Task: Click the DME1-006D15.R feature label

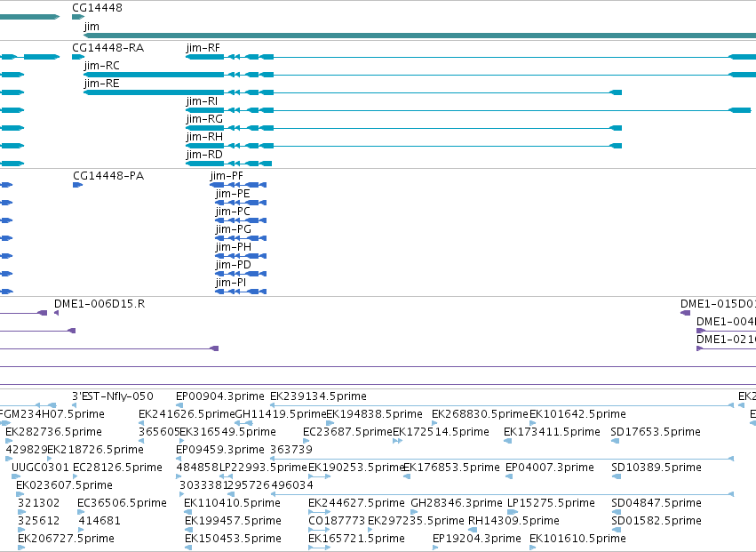Action: pyautogui.click(x=99, y=304)
